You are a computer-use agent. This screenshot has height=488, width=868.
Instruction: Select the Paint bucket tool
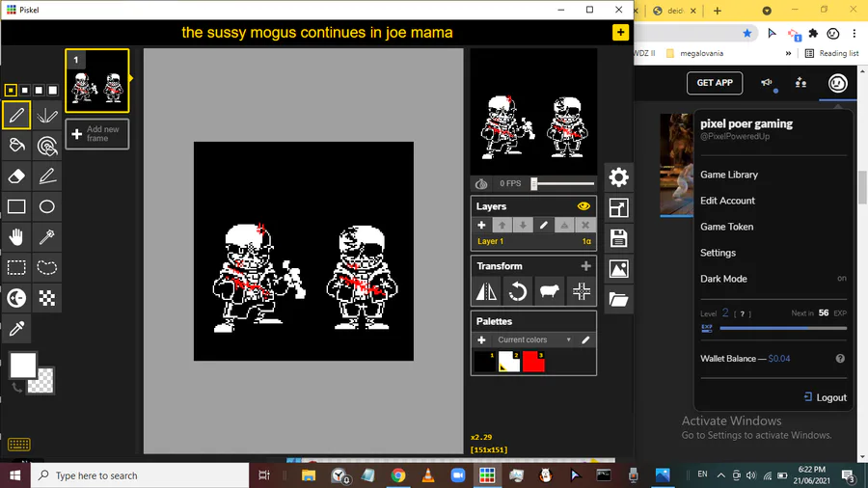pyautogui.click(x=16, y=146)
